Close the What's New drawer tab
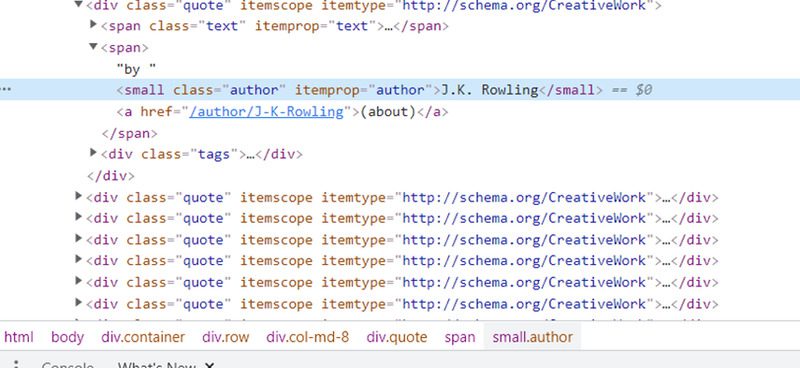The image size is (800, 368). click(209, 365)
